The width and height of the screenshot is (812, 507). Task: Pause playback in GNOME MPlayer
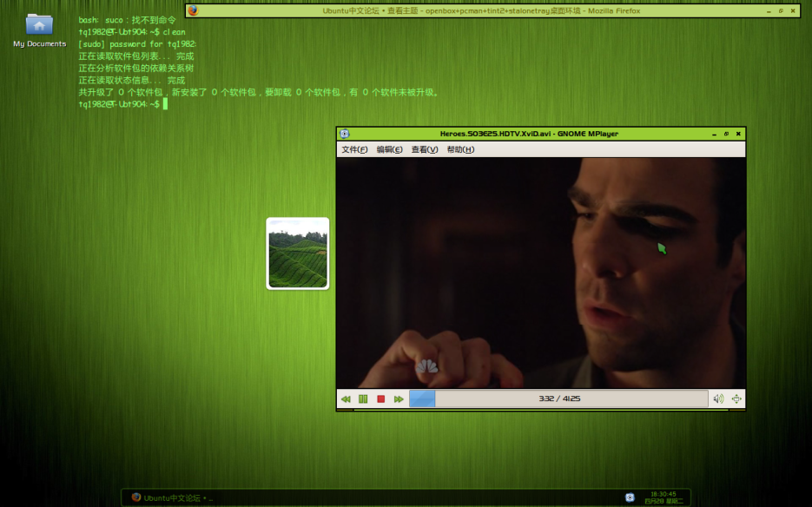[x=363, y=398]
